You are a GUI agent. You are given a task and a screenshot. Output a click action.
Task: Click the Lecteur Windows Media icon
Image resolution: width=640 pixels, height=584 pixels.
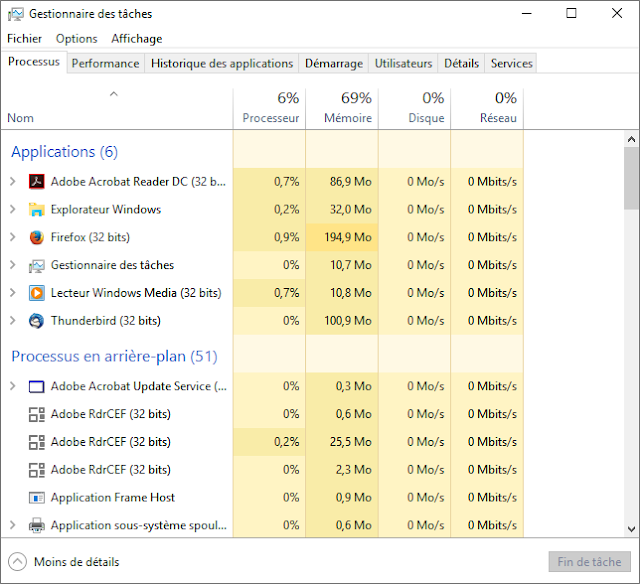37,293
